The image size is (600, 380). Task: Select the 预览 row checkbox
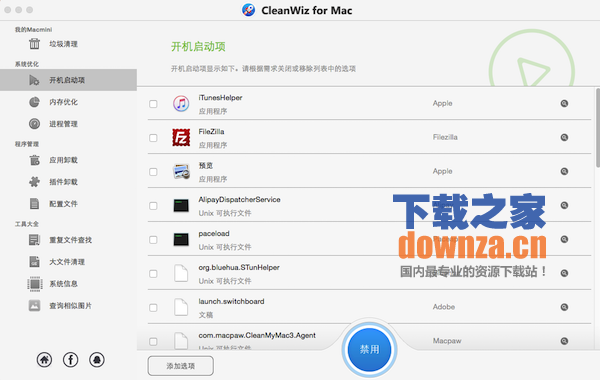(153, 172)
